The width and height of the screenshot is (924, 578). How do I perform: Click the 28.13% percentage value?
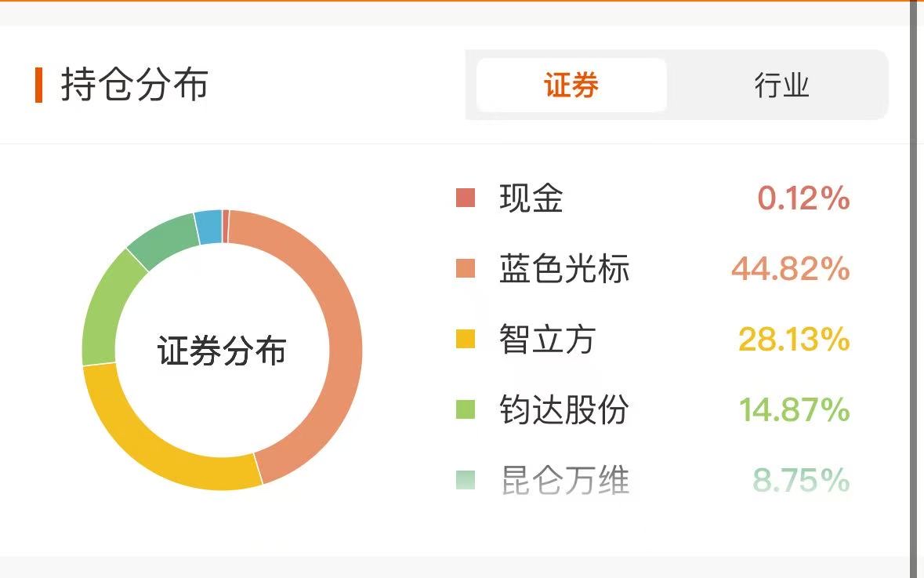(x=793, y=340)
